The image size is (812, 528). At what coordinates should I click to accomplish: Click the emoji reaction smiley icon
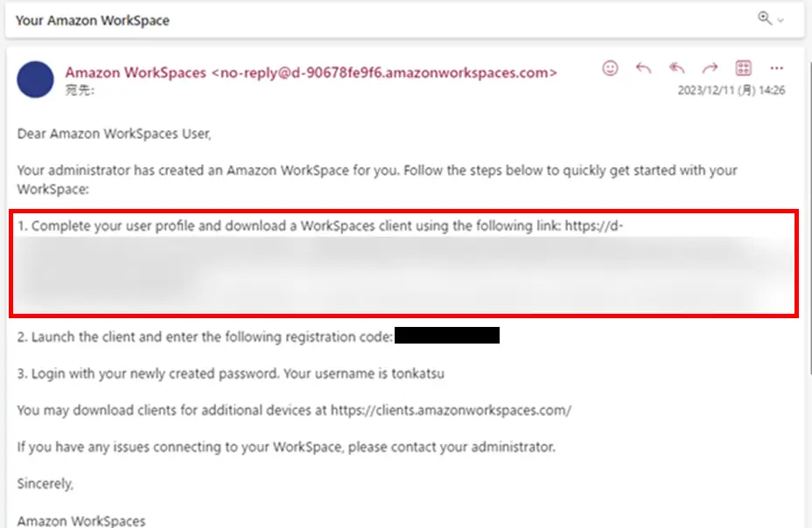click(610, 68)
